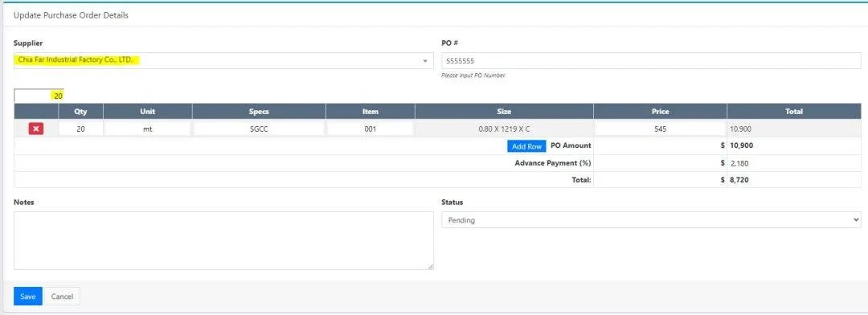The height and width of the screenshot is (315, 868).
Task: Click the Update Purchase Order Details heading
Action: pos(71,15)
